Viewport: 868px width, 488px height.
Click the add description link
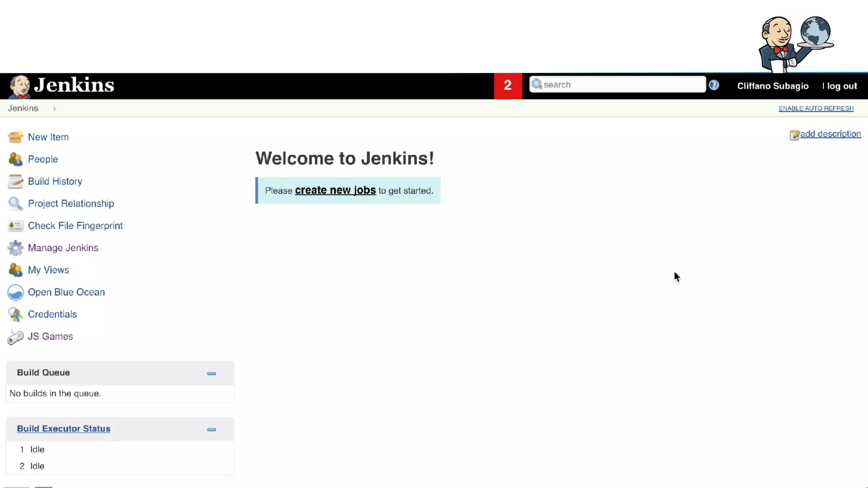pyautogui.click(x=830, y=134)
